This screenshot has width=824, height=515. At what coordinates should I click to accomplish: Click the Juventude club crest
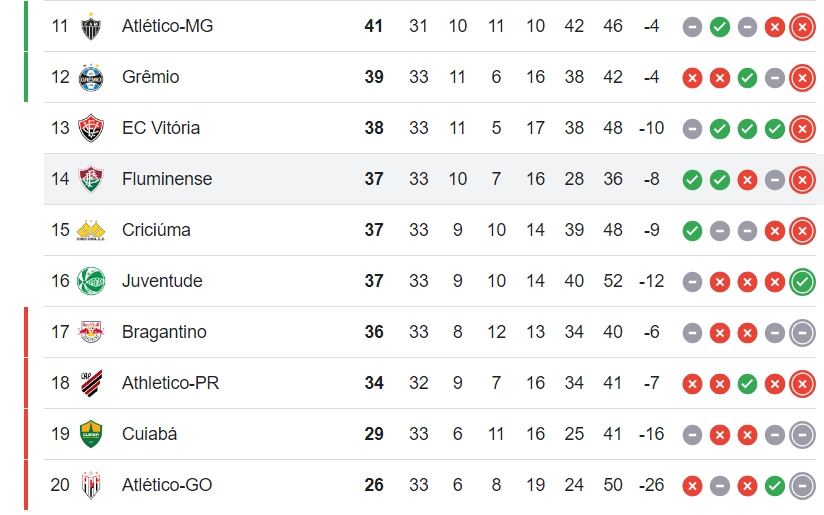(91, 281)
